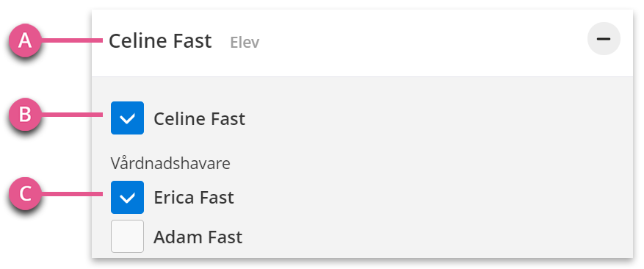The width and height of the screenshot is (644, 269).
Task: Click the pink annotation marker A
Action: tap(25, 40)
